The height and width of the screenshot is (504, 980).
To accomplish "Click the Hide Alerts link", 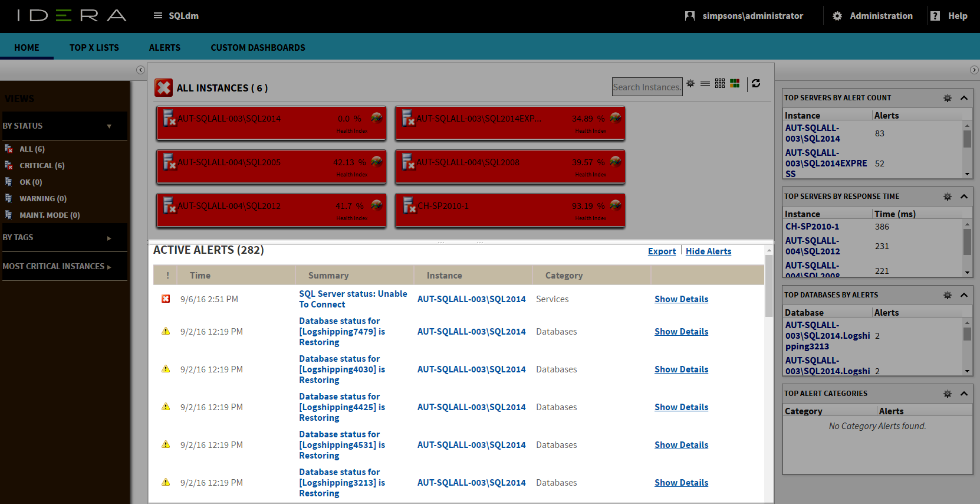I will click(708, 251).
